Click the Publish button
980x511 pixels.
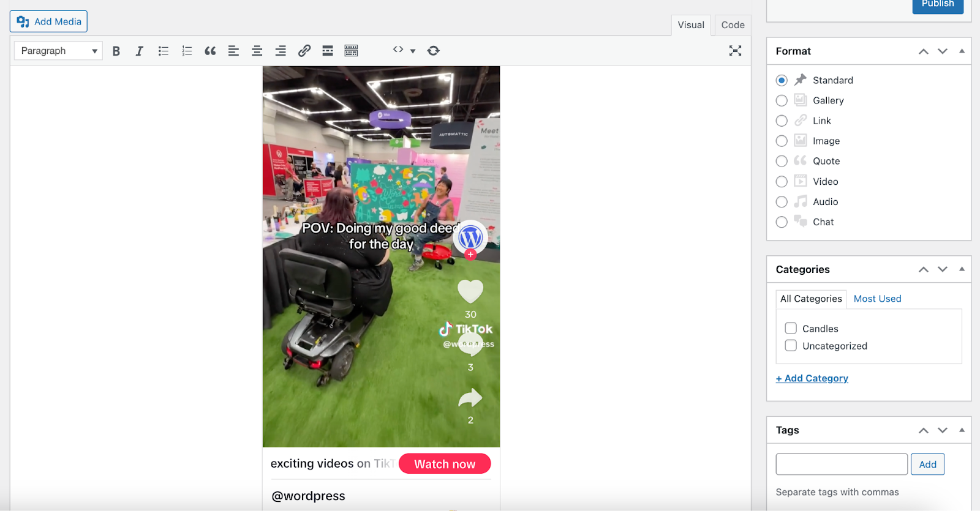(x=938, y=5)
